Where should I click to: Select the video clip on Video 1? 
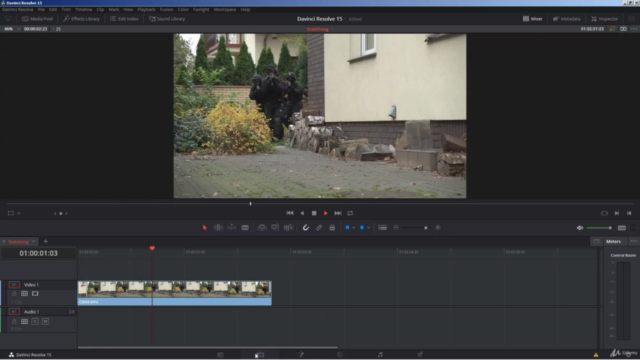(175, 293)
